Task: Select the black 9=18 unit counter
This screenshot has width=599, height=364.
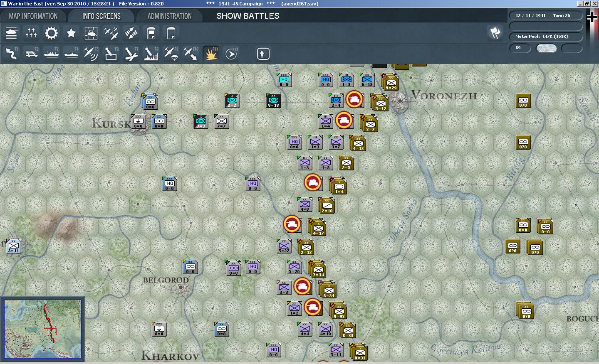Action: coord(273,101)
